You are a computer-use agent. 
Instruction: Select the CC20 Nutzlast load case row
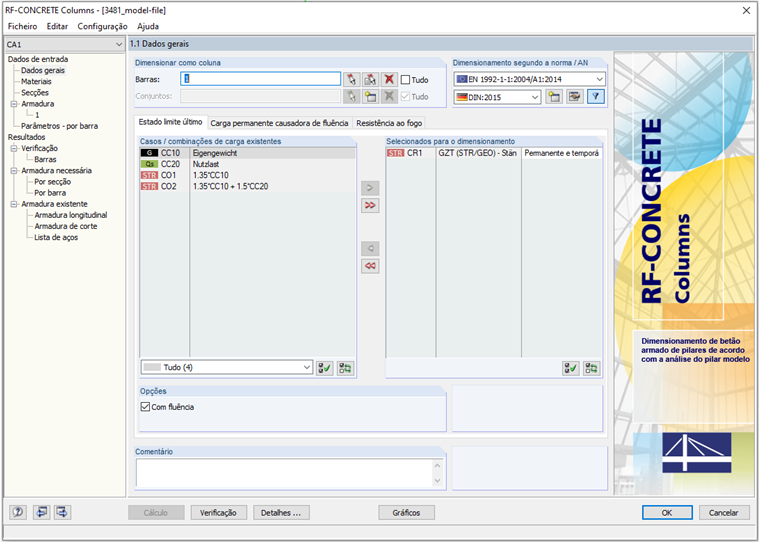point(248,164)
